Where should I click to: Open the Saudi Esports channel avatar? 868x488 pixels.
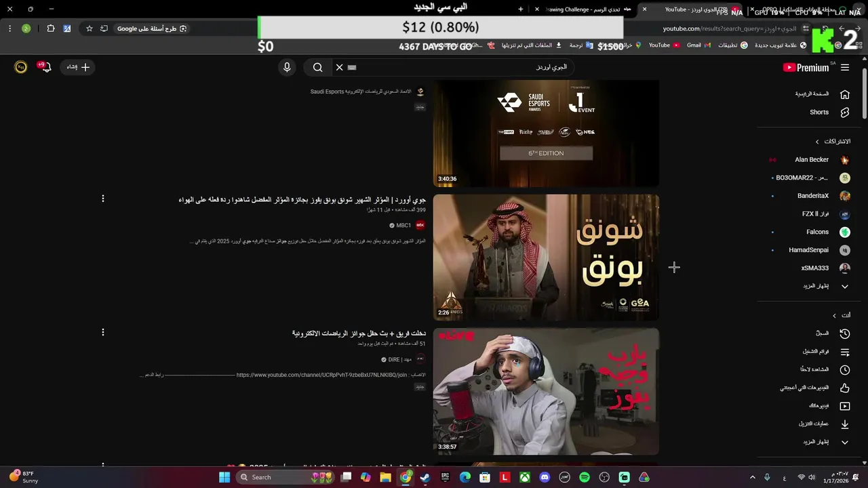point(420,91)
